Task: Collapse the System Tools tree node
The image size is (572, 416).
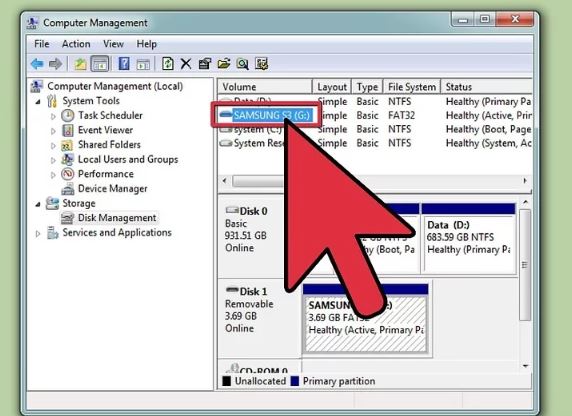Action: tap(38, 102)
